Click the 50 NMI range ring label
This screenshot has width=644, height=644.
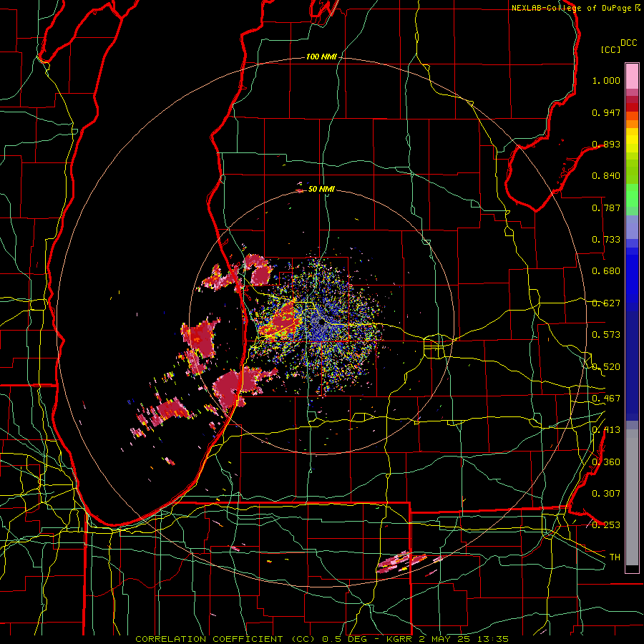click(321, 189)
